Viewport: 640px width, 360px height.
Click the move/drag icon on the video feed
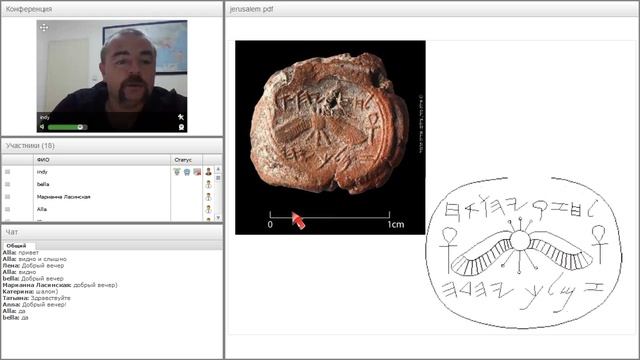[44, 27]
